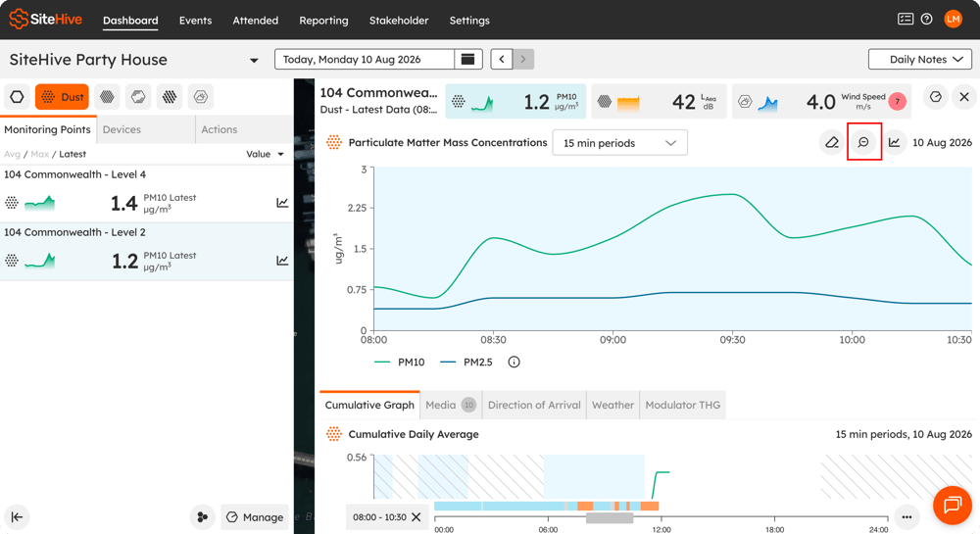Go to next day arrow
Screen dimensions: 980x534
point(523,60)
